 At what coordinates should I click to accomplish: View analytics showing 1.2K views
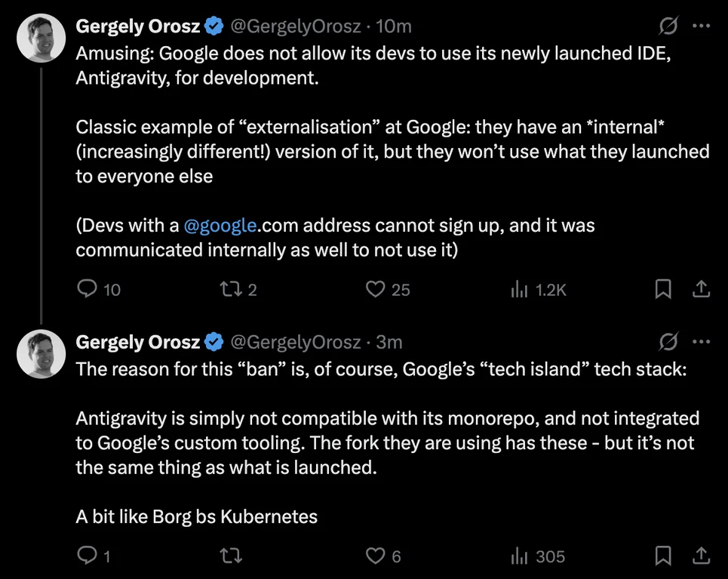pyautogui.click(x=520, y=289)
